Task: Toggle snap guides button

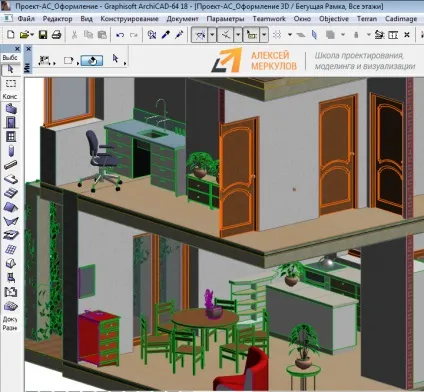Action: pyautogui.click(x=226, y=35)
